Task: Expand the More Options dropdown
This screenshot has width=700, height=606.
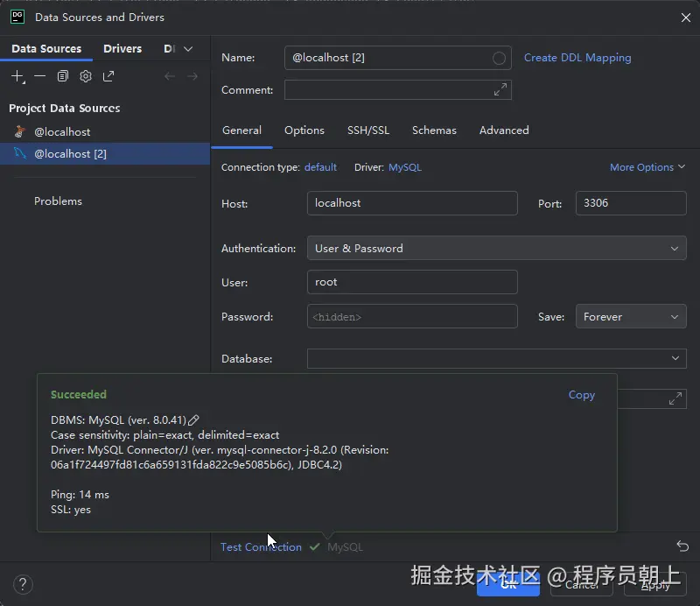Action: coord(647,167)
